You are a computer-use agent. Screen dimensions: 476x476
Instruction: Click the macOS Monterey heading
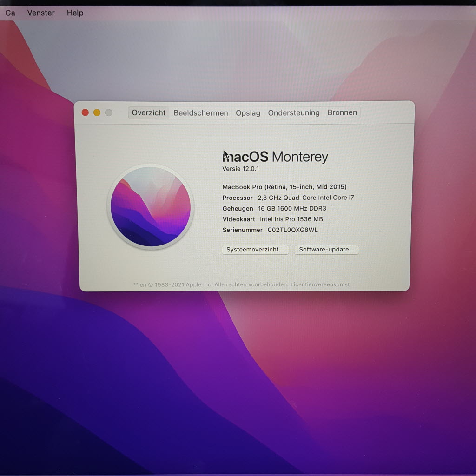point(275,157)
